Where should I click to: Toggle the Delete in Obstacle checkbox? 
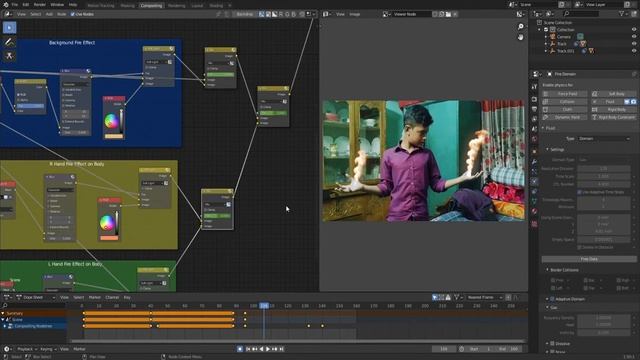click(580, 247)
